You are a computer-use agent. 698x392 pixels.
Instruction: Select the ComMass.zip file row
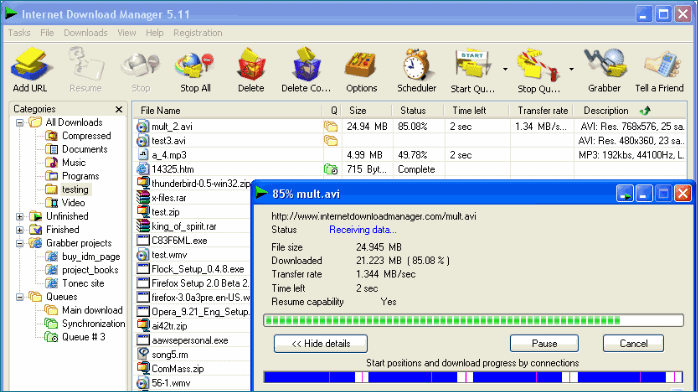tap(192, 369)
